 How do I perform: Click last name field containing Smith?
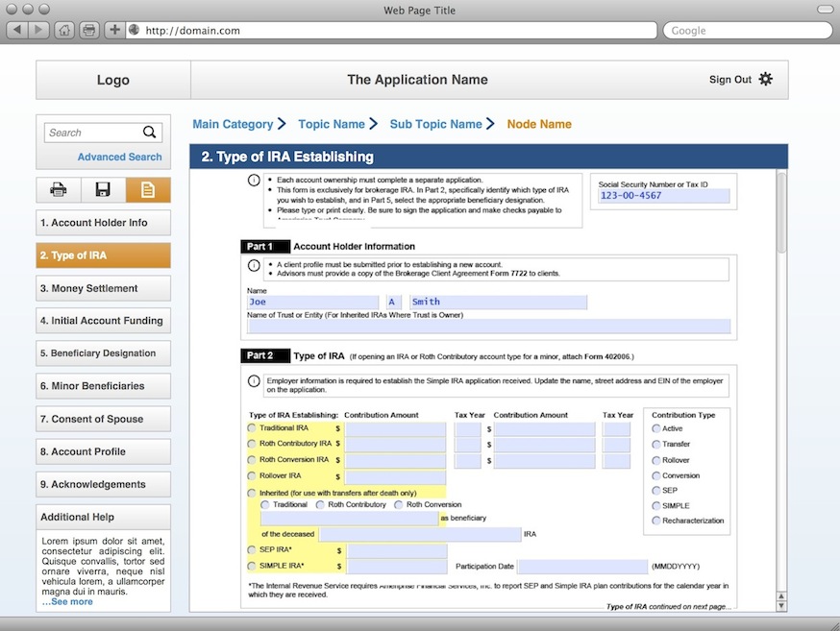[498, 302]
